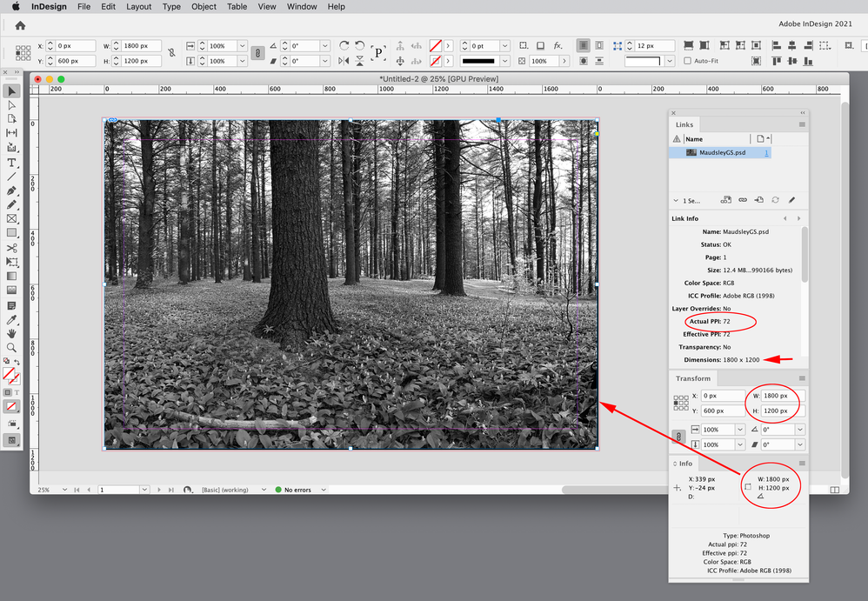The height and width of the screenshot is (601, 868).
Task: Toggle constrain proportions link in Transform panel
Action: pos(678,437)
